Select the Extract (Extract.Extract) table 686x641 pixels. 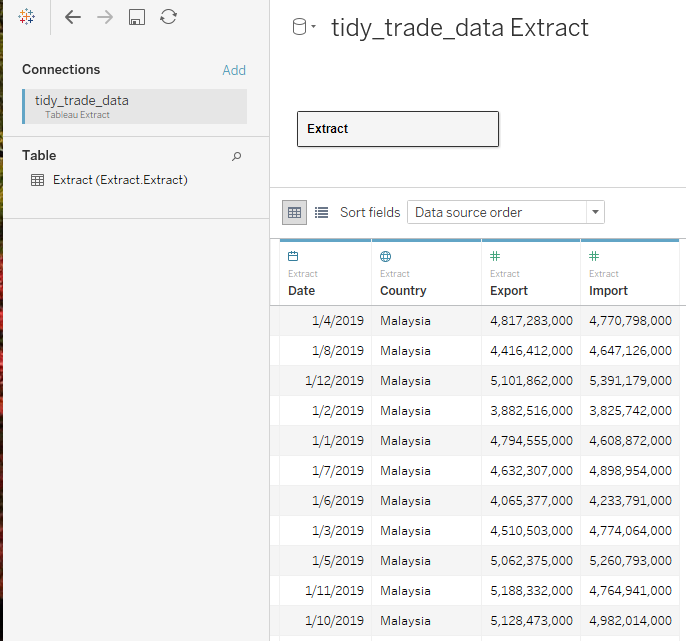(120, 180)
